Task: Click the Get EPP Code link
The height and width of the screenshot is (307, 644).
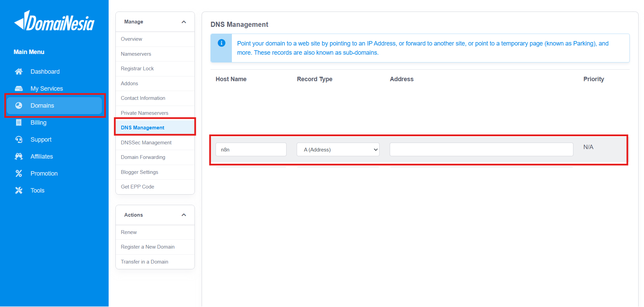Action: 137,187
